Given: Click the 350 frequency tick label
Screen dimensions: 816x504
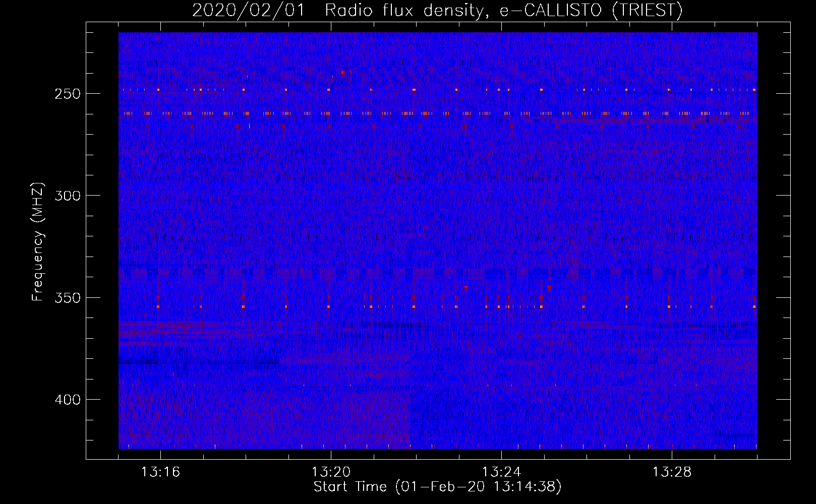Looking at the screenshot, I should [x=68, y=298].
